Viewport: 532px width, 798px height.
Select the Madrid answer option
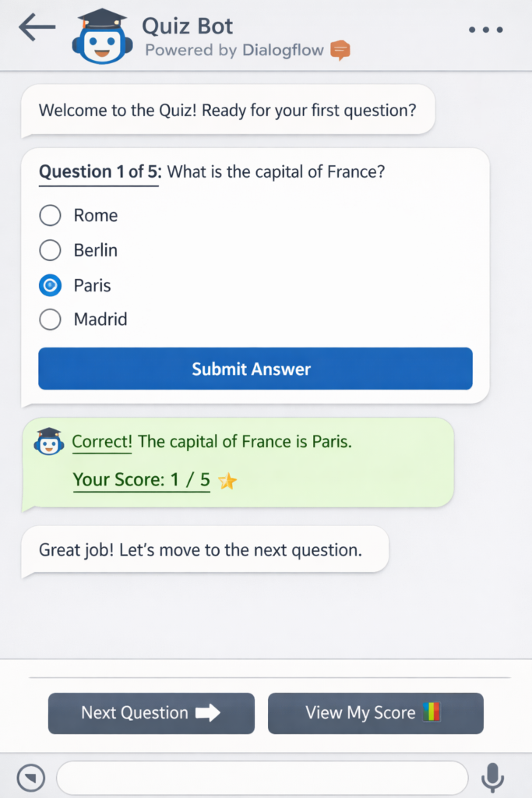tap(50, 320)
